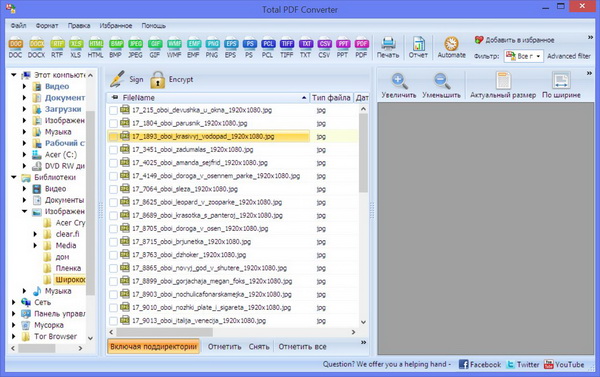The image size is (600, 377).
Task: Open the Формат menu
Action: tap(47, 26)
